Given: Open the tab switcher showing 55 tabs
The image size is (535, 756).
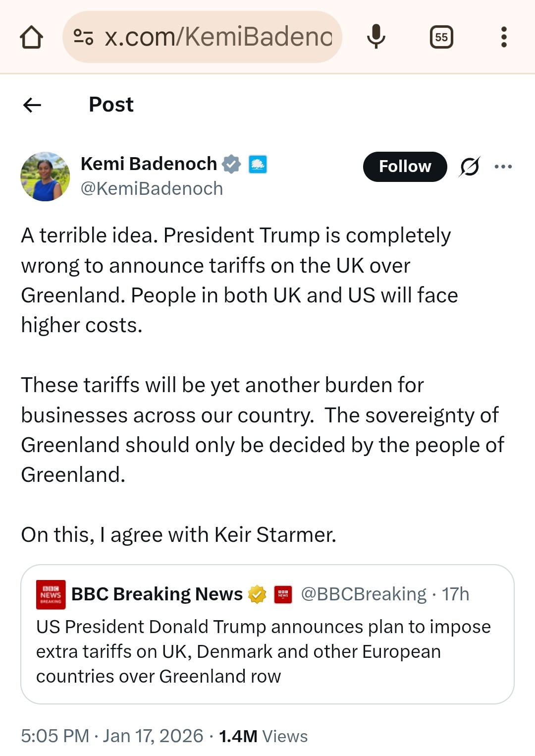Looking at the screenshot, I should (x=441, y=37).
